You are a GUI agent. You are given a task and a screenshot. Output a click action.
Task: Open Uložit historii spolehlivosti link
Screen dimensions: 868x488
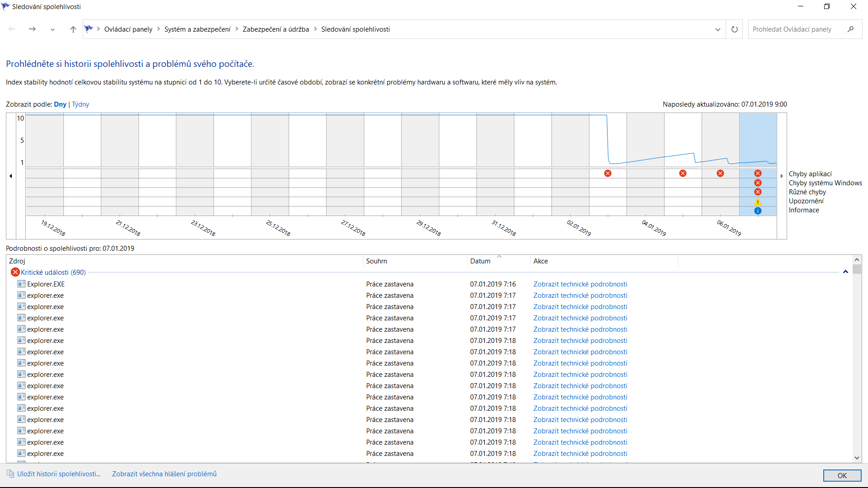pos(58,474)
